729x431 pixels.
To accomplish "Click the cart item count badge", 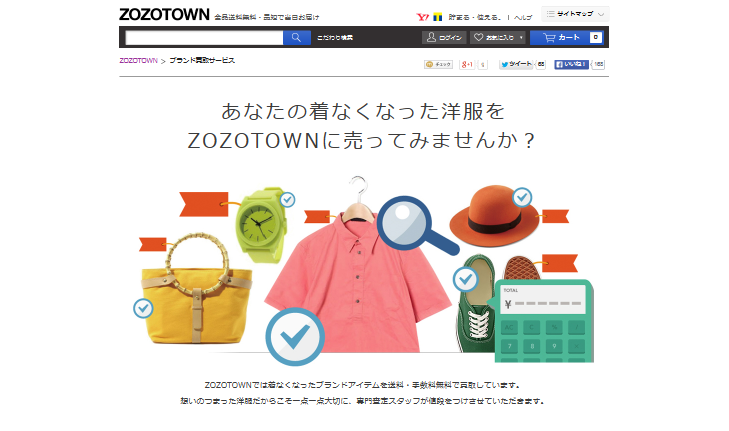I will click(596, 38).
